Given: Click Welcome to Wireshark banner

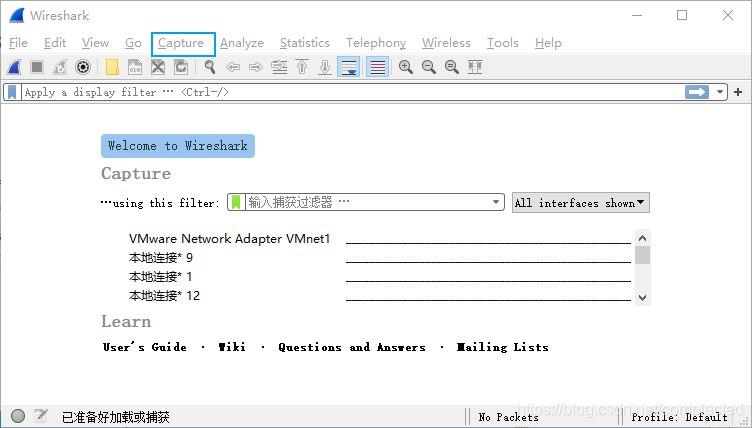Looking at the screenshot, I should pyautogui.click(x=178, y=146).
